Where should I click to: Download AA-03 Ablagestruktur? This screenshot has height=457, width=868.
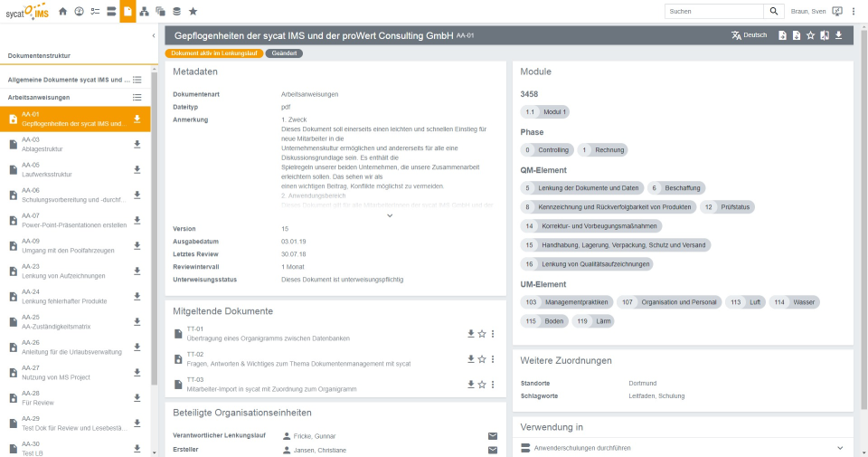137,144
